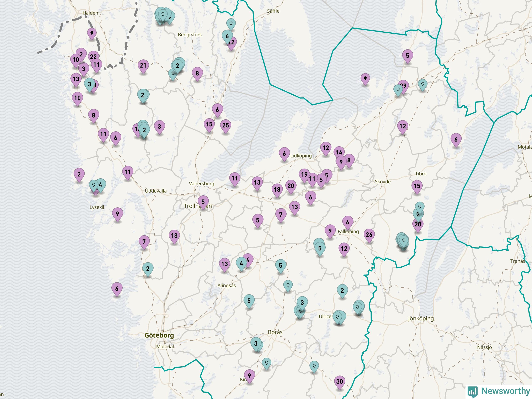532x399 pixels.
Task: Click the Uddevalla town label
Action: point(156,191)
